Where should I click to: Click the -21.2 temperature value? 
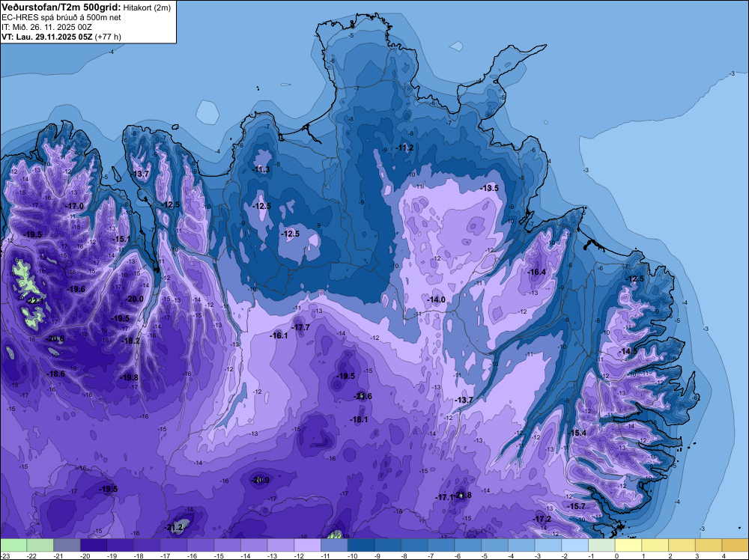[x=174, y=527]
